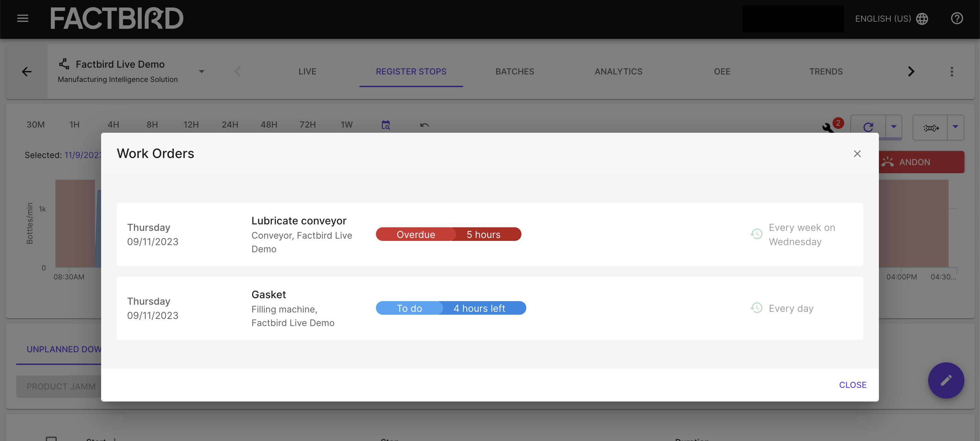Change language via globe icon
Screen dimensions: 980x441
922,19
